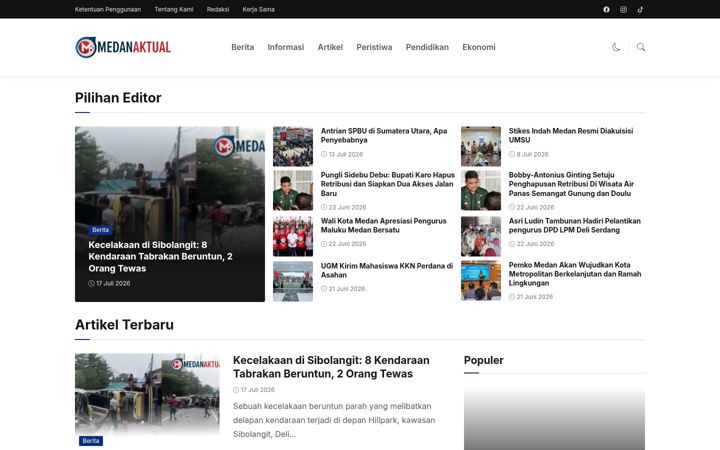Click thumbnail of Pungli Sidebu Debu article

click(x=293, y=191)
